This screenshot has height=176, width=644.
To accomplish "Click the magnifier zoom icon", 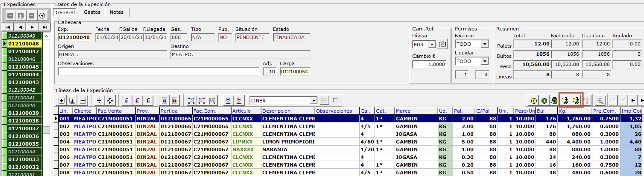I will [600, 101].
